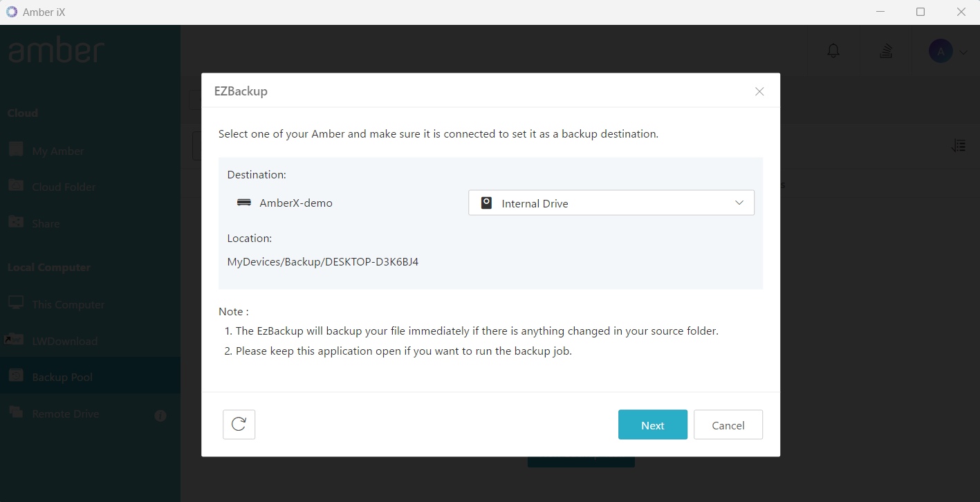980x502 pixels.
Task: Click the Destination: label
Action: pos(257,175)
